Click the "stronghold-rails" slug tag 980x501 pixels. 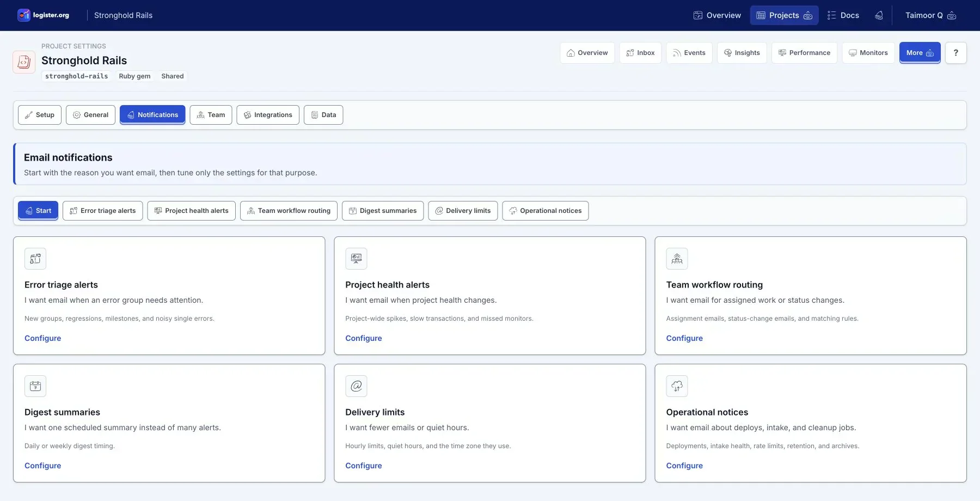tap(76, 76)
